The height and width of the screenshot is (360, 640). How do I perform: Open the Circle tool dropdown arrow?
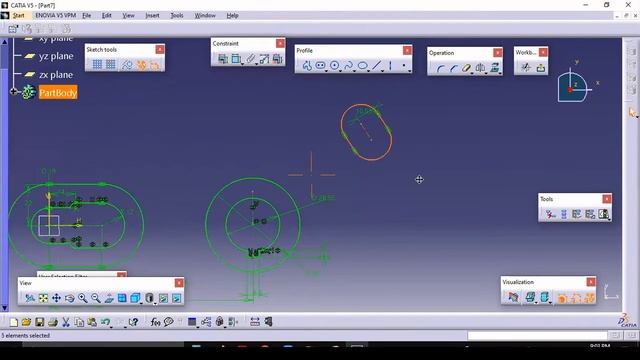tap(340, 71)
